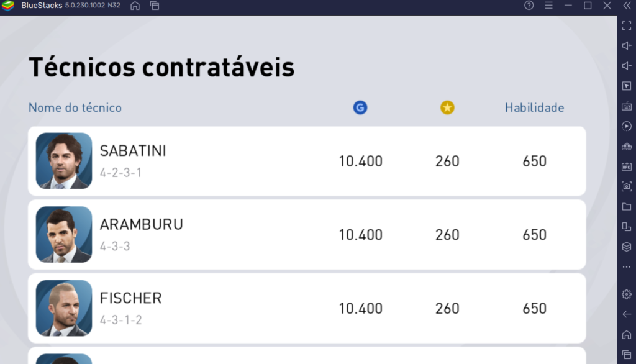This screenshot has width=636, height=364.
Task: Decrease the emulator volume
Action: [x=626, y=65]
